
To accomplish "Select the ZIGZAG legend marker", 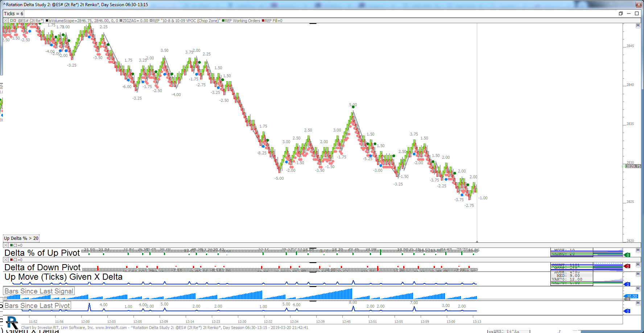I will click(x=121, y=21).
